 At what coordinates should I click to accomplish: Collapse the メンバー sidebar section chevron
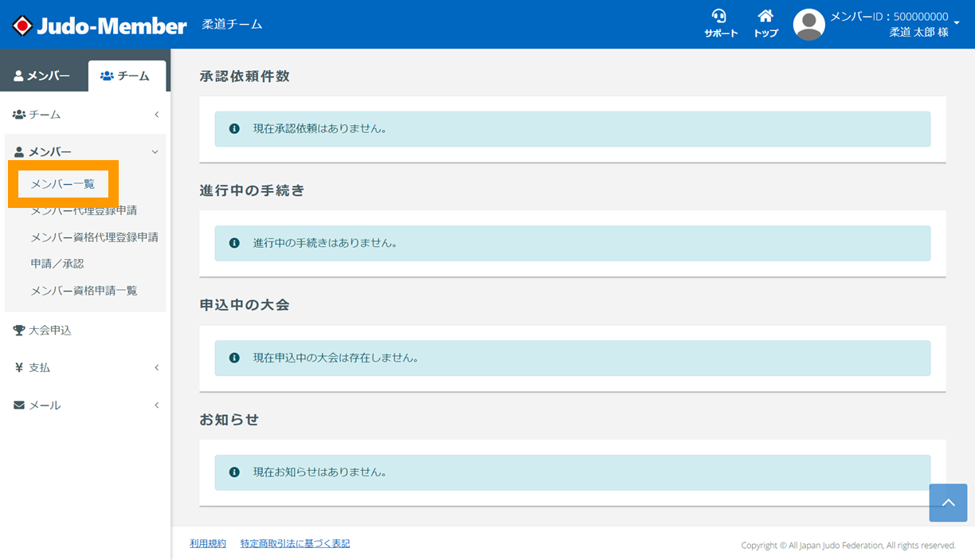tap(155, 152)
